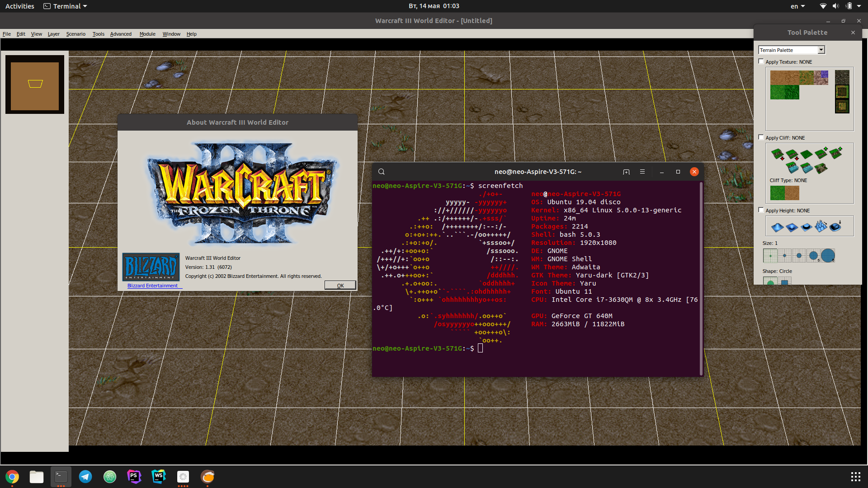The width and height of the screenshot is (868, 488).
Task: Choose the circle brush shape
Action: tap(770, 282)
